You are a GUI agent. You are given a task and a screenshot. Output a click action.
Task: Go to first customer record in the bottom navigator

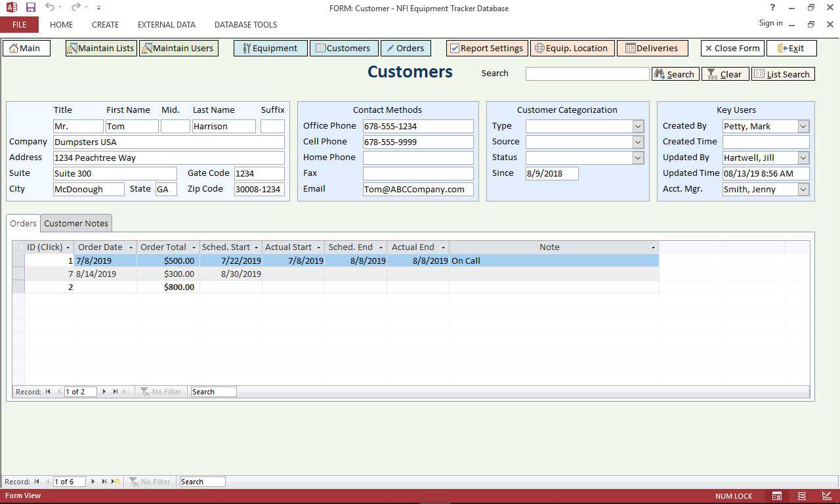(37, 482)
